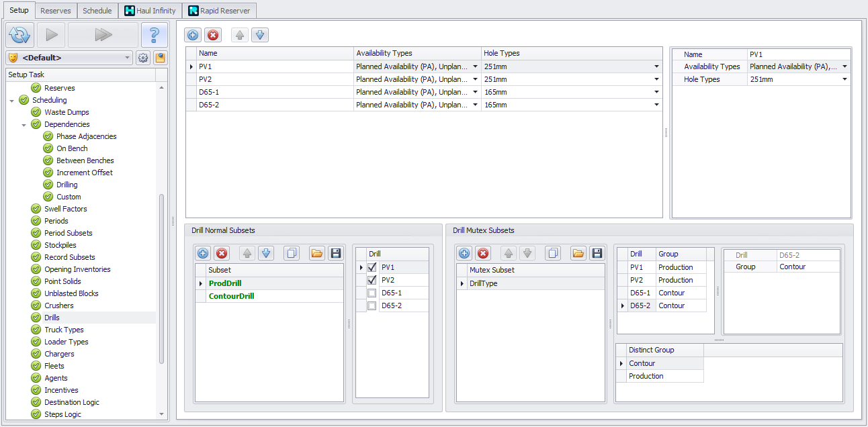Copy subset icon in Drill Normal Subsets

pos(292,253)
